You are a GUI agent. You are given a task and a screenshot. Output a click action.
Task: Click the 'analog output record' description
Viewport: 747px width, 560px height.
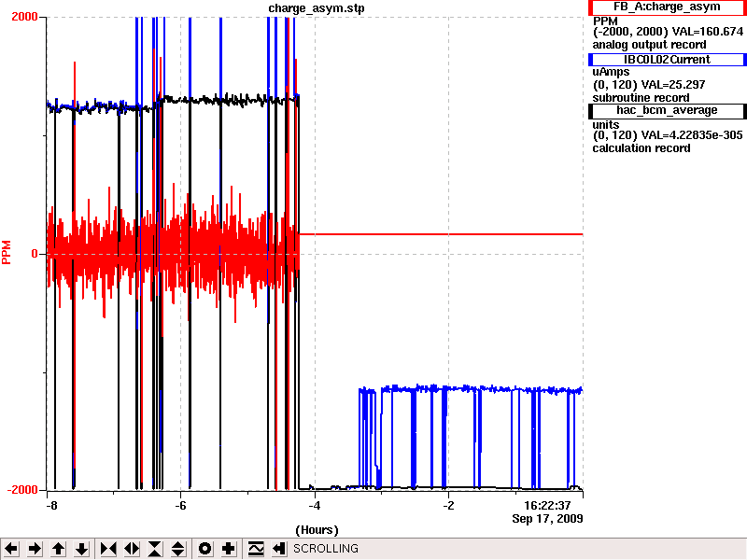coord(649,45)
